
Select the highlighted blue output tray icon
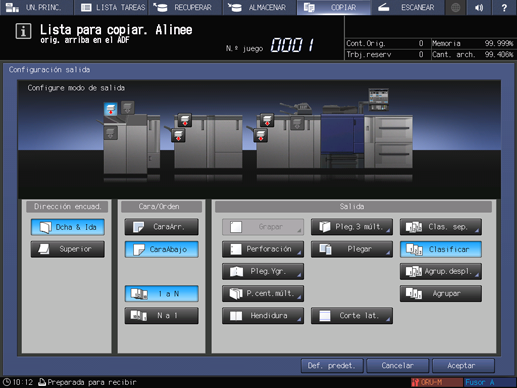[x=111, y=109]
